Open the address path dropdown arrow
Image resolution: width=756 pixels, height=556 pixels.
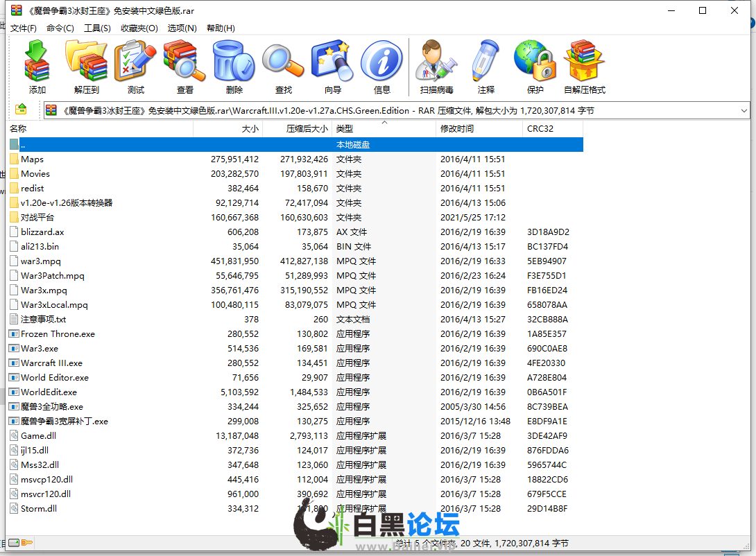[x=744, y=110]
